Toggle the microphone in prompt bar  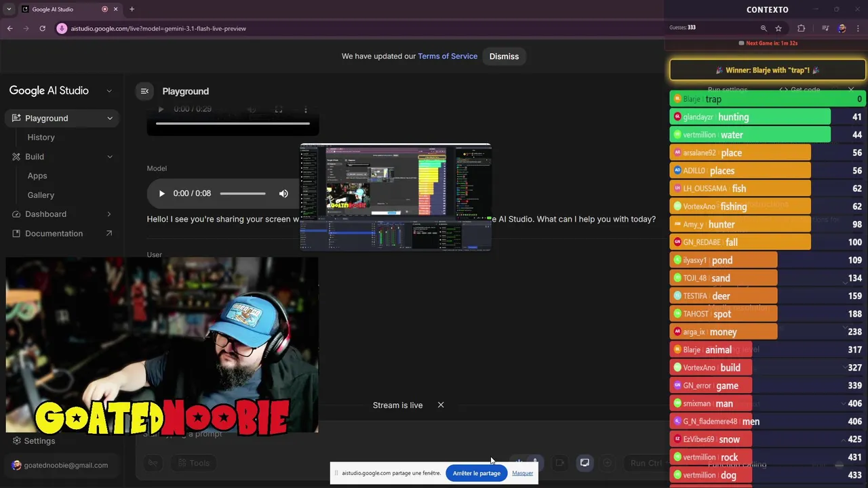534,463
